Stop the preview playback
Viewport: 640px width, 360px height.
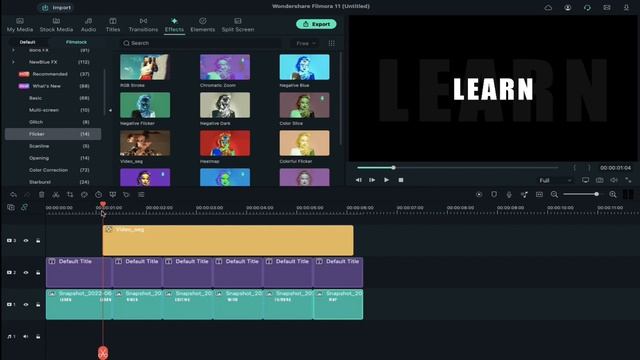pos(401,180)
